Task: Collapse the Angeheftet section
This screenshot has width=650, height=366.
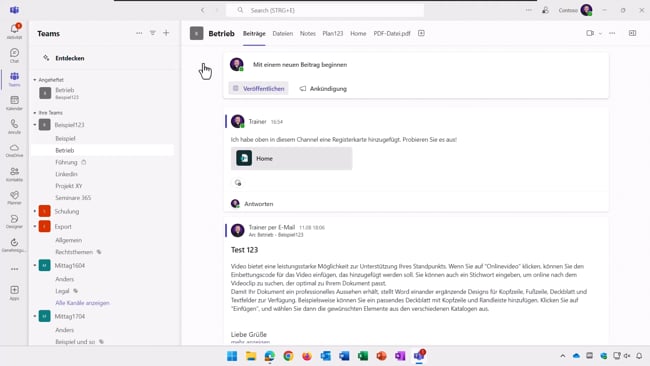Action: [x=35, y=80]
